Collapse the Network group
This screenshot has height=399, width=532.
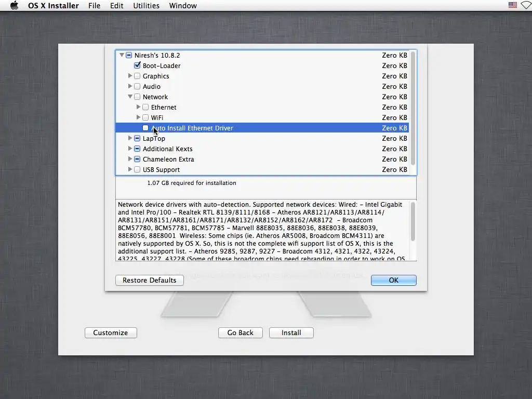point(130,97)
